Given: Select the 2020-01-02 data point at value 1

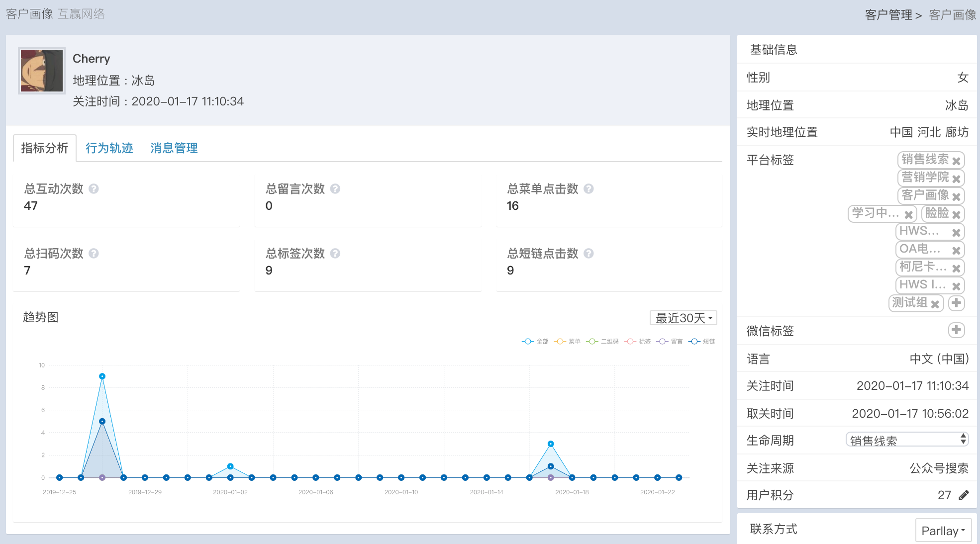Looking at the screenshot, I should (x=230, y=466).
